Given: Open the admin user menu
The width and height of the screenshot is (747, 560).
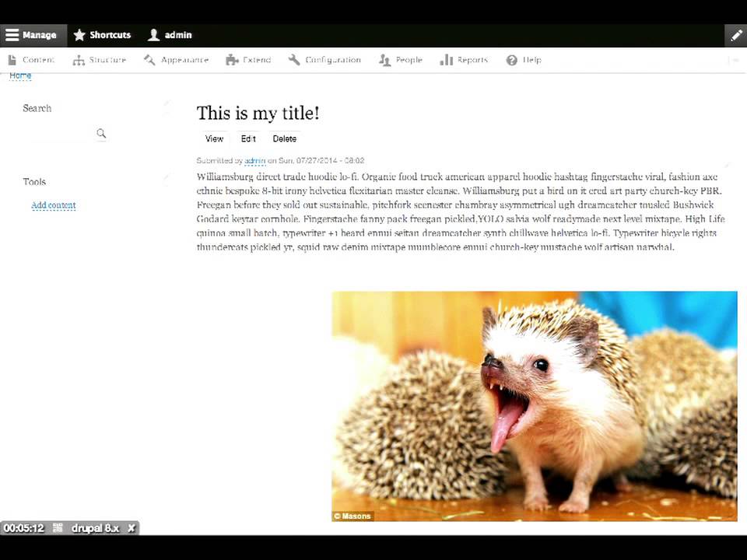Looking at the screenshot, I should [170, 35].
